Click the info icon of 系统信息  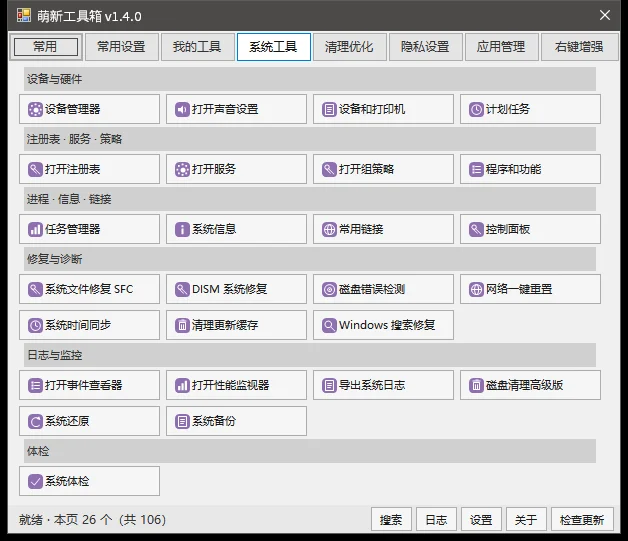point(182,229)
